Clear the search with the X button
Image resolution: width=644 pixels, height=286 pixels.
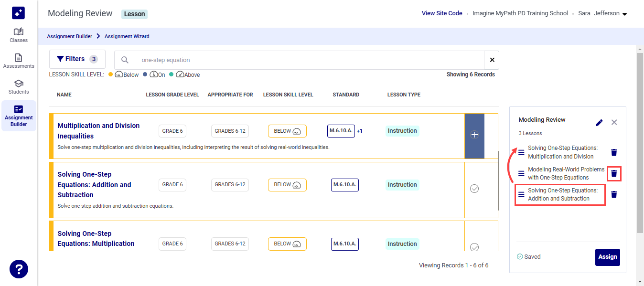tap(492, 60)
